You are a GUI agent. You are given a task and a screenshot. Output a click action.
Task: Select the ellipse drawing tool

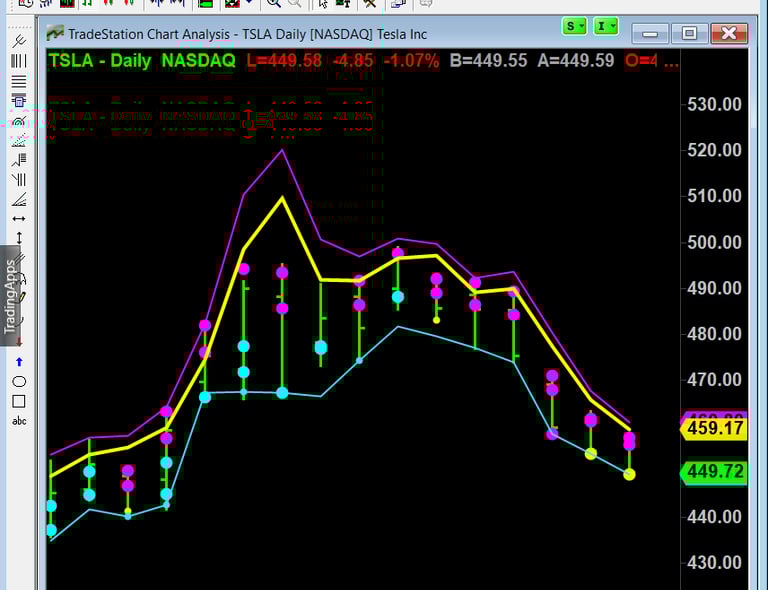19,381
